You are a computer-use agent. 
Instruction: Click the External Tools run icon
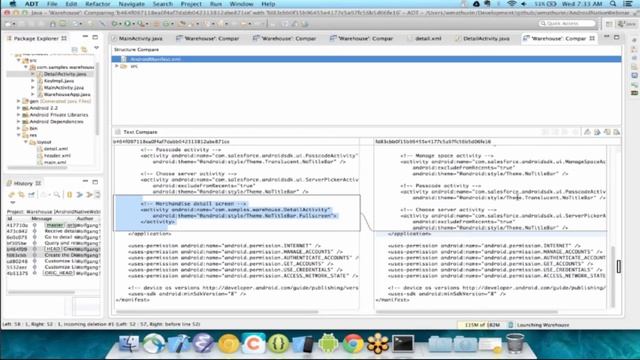(141, 24)
